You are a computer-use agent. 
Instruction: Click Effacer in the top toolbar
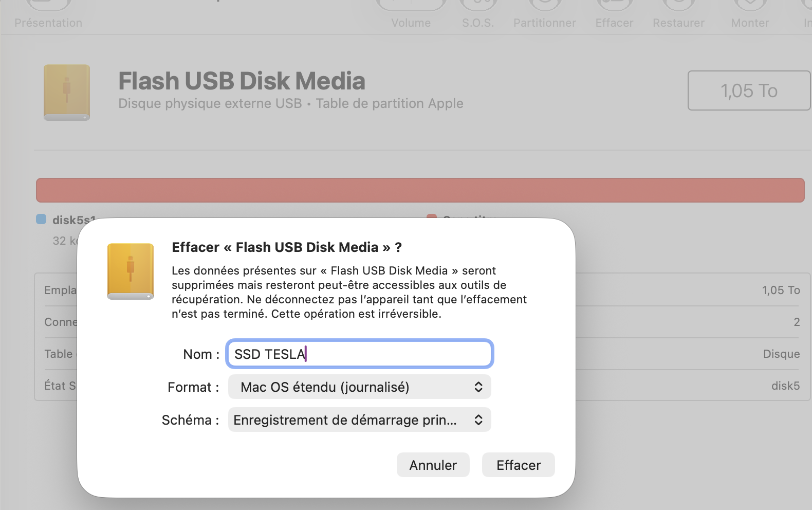tap(614, 15)
